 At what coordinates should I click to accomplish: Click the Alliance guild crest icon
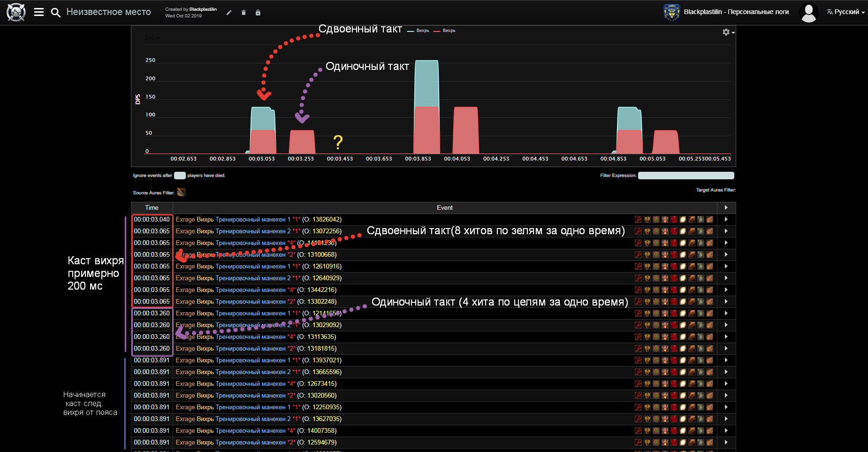[671, 13]
